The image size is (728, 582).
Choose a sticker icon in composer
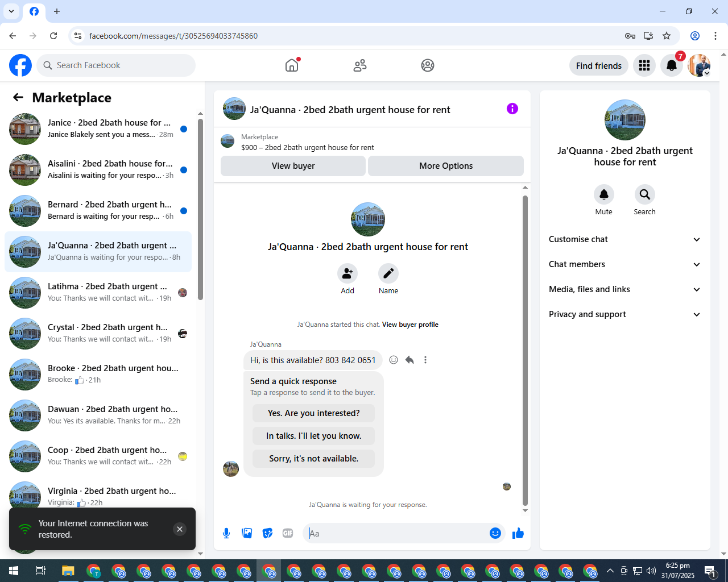click(x=267, y=533)
